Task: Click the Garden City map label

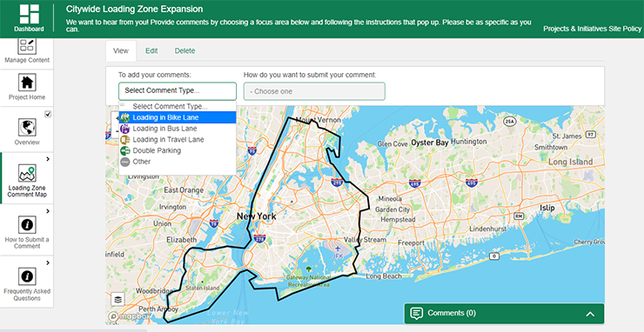Action: point(392,209)
